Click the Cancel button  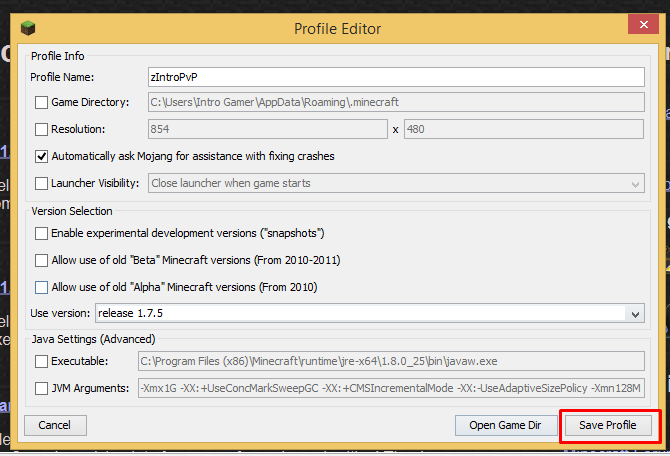pyautogui.click(x=55, y=425)
